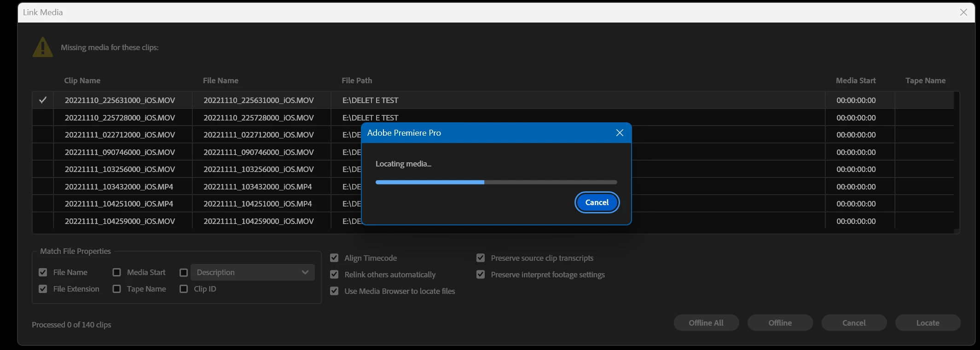Click file name 20221111_103432000_iOS.MP4 in File Name column
Image resolution: width=980 pixels, height=350 pixels.
click(258, 187)
